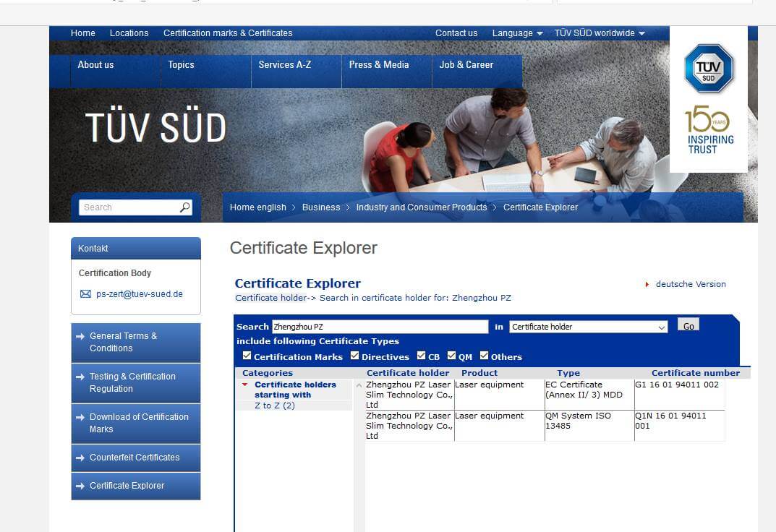The height and width of the screenshot is (532, 776).
Task: Open Testing & Certification Regulation sidebar link
Action: point(136,382)
